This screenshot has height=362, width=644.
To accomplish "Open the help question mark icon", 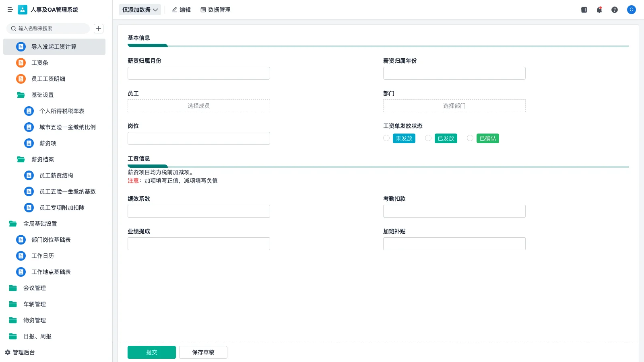I will coord(615,10).
